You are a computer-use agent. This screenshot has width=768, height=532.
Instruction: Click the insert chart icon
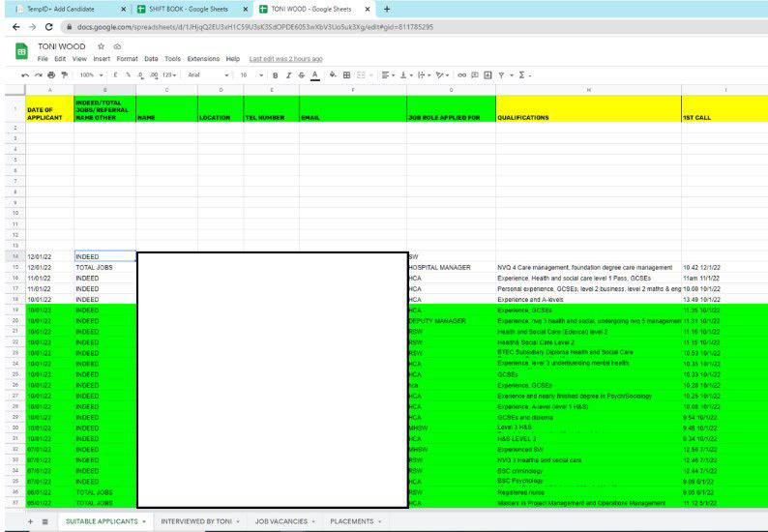coord(487,74)
